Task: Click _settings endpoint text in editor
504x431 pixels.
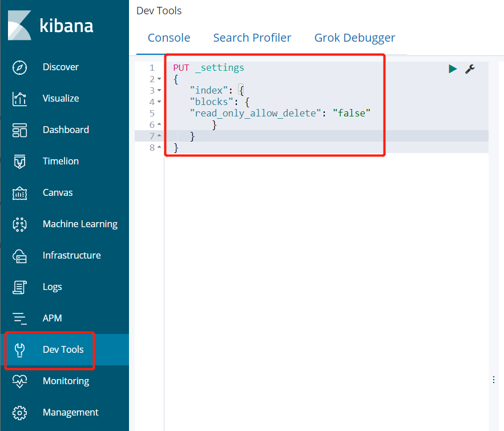Action: tap(220, 68)
